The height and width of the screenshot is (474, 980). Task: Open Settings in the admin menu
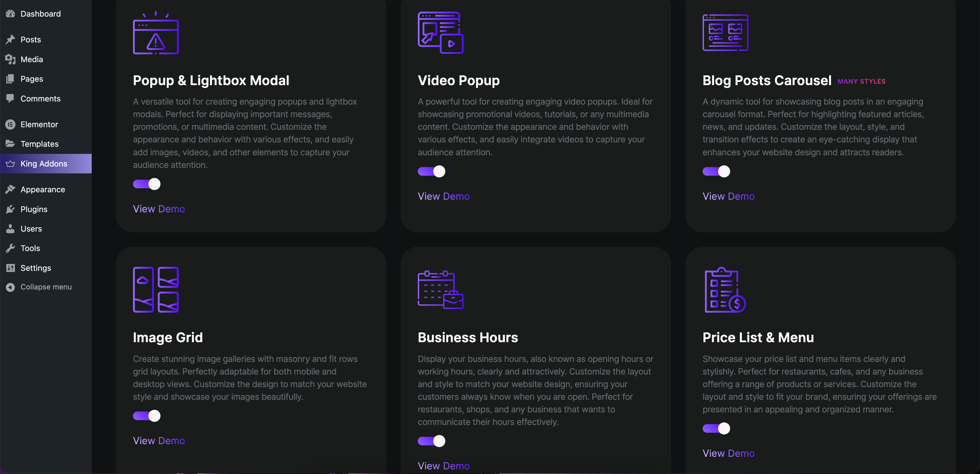pyautogui.click(x=46, y=268)
